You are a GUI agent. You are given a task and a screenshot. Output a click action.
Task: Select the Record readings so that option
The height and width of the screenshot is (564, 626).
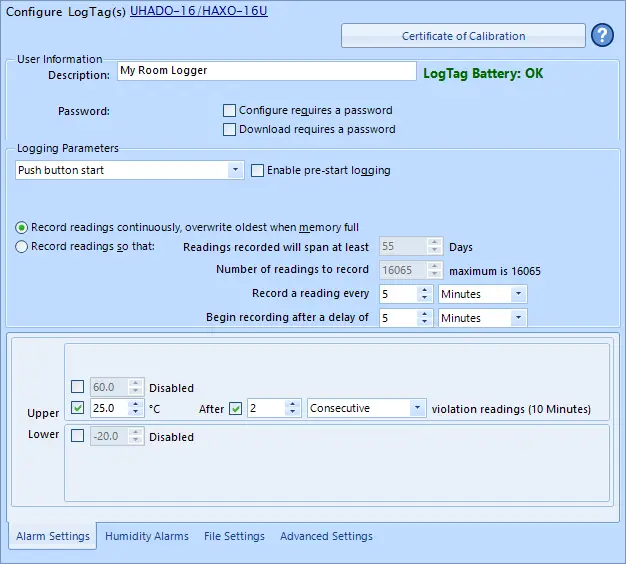pyautogui.click(x=23, y=246)
